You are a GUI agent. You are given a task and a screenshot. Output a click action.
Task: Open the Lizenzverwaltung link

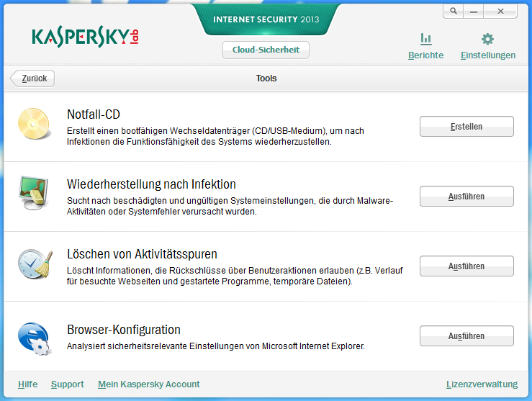tap(482, 384)
